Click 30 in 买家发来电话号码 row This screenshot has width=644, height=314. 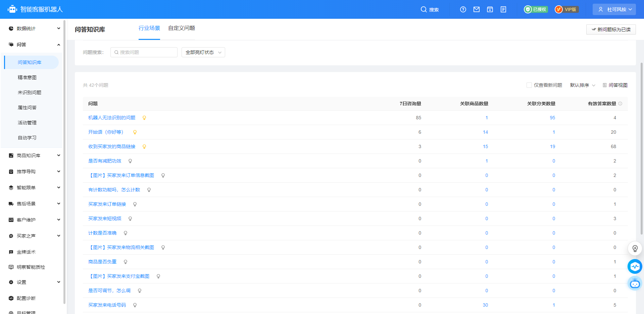coord(485,305)
